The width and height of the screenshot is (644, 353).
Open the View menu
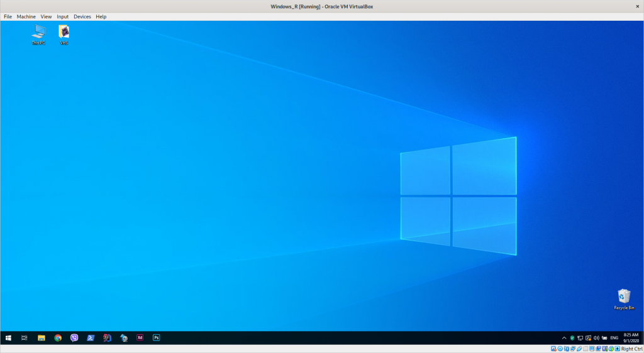(x=46, y=16)
